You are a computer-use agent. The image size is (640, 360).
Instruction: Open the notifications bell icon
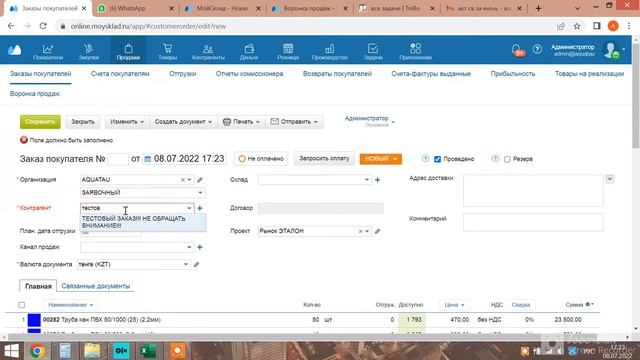point(516,49)
